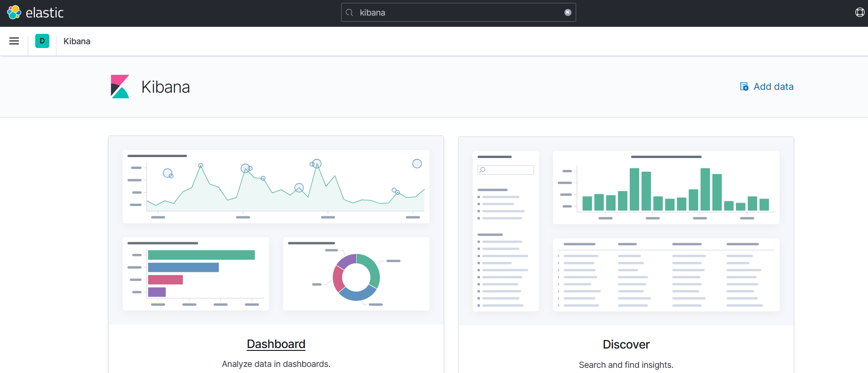The width and height of the screenshot is (868, 373).
Task: Click 'Analyze data in dashboards.' text
Action: pyautogui.click(x=276, y=364)
